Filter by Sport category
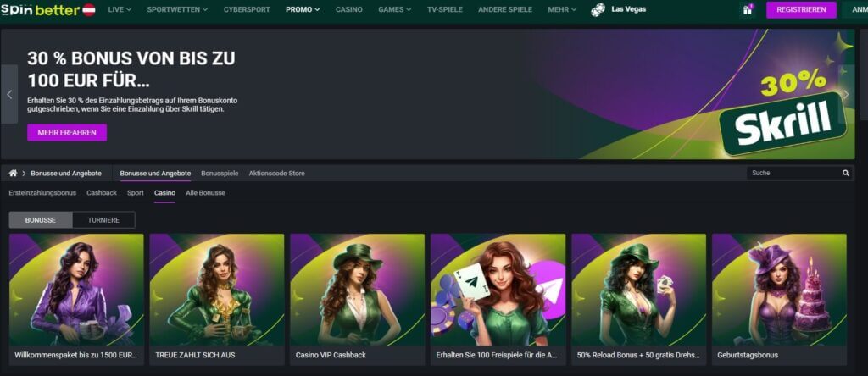 pos(136,193)
